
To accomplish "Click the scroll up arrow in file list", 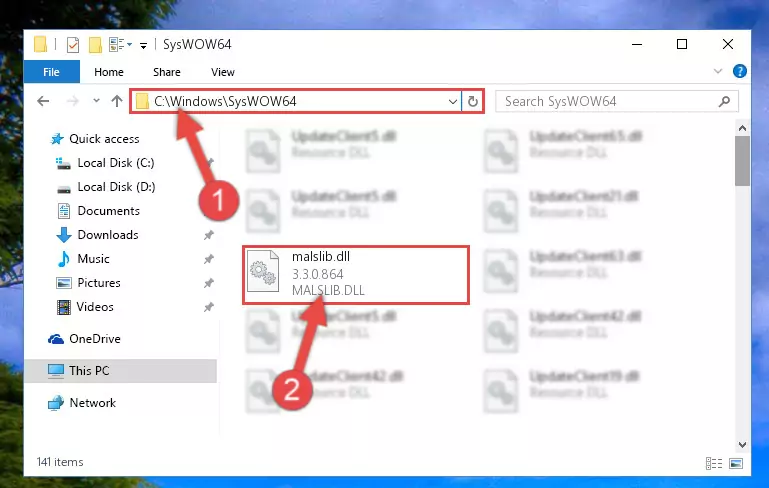I will click(x=743, y=128).
